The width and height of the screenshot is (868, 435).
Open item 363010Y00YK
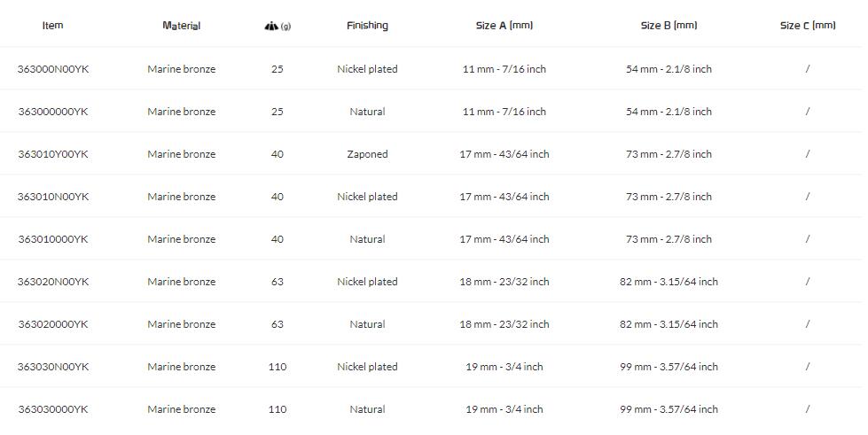click(53, 154)
